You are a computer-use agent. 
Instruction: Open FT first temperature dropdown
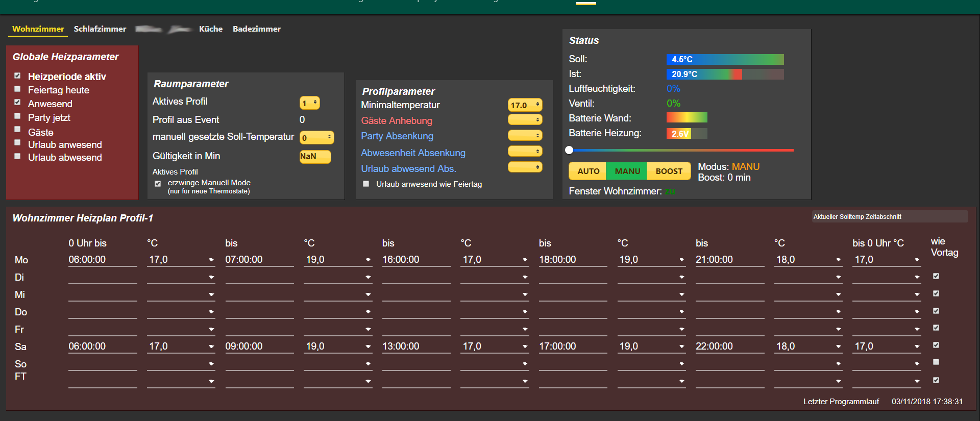181,381
